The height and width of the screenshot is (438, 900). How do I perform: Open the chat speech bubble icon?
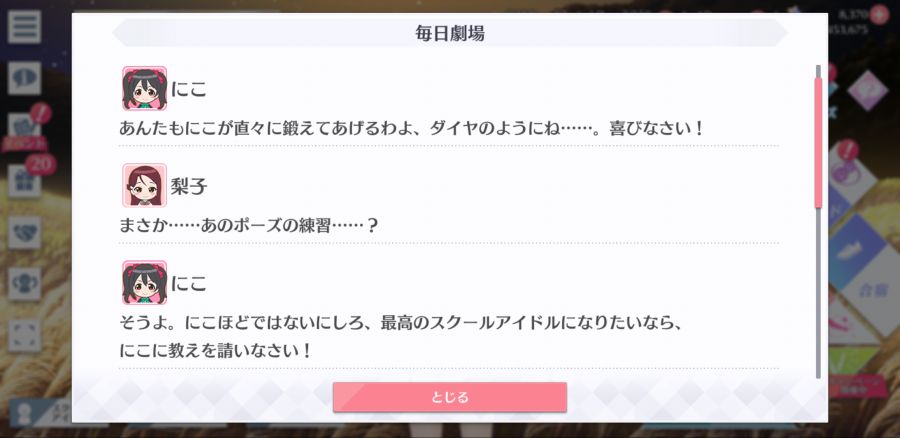tap(24, 78)
